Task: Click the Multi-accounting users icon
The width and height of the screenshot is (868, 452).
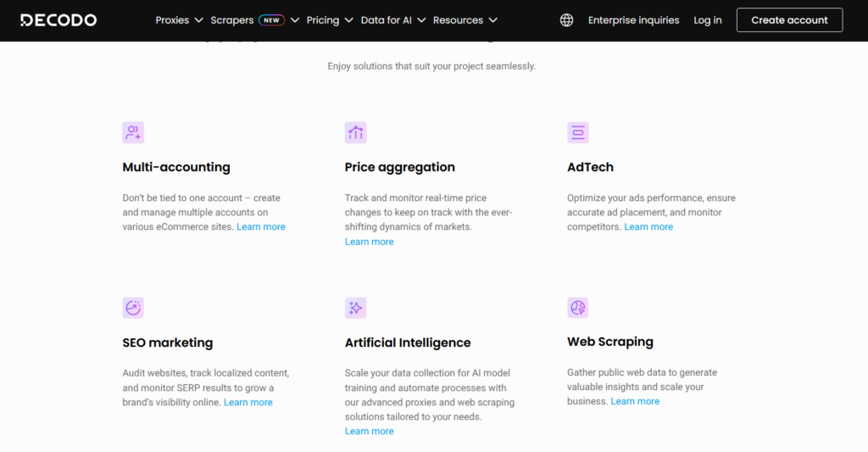Action: 133,132
